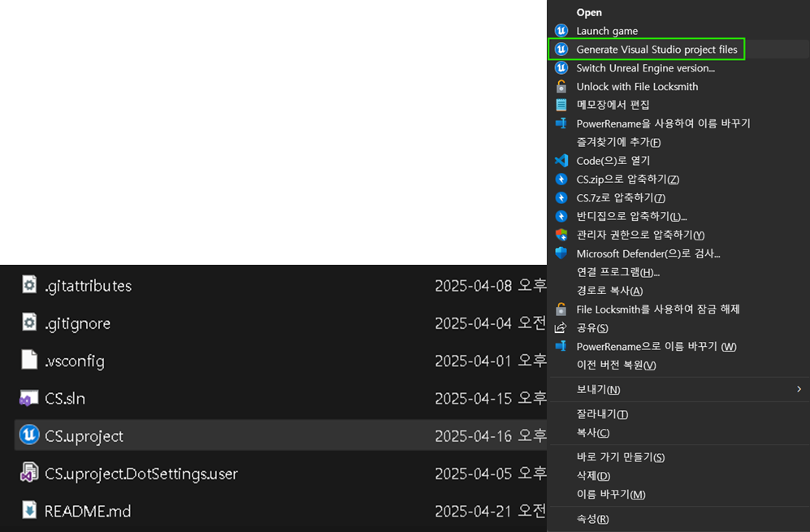Viewport: 810px width, 532px height.
Task: Click the 2025-04-16 date of CS.uproject
Action: [x=473, y=436]
